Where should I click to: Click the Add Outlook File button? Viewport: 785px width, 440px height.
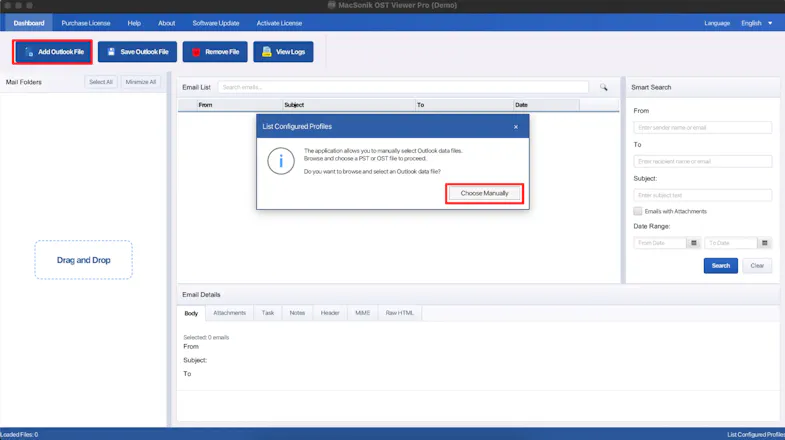tap(53, 52)
